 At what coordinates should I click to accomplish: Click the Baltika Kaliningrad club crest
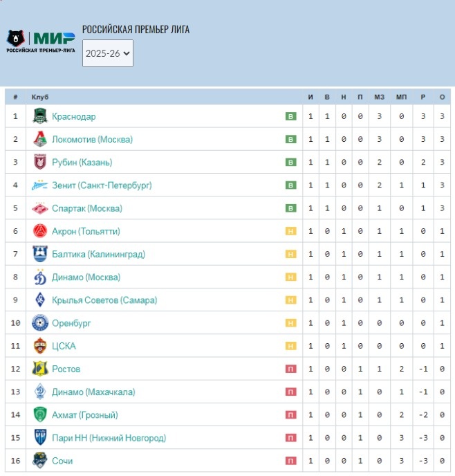tap(40, 254)
